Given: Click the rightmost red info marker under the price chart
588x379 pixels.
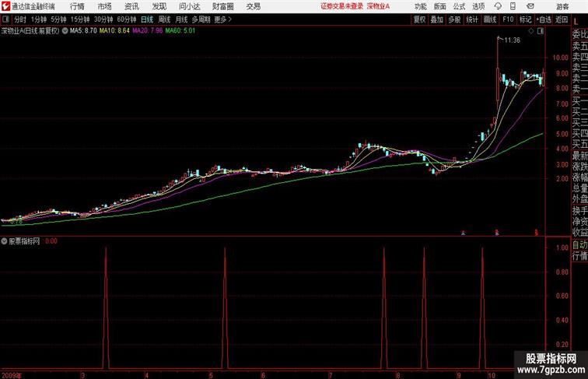Looking at the screenshot, I should pos(536,232).
